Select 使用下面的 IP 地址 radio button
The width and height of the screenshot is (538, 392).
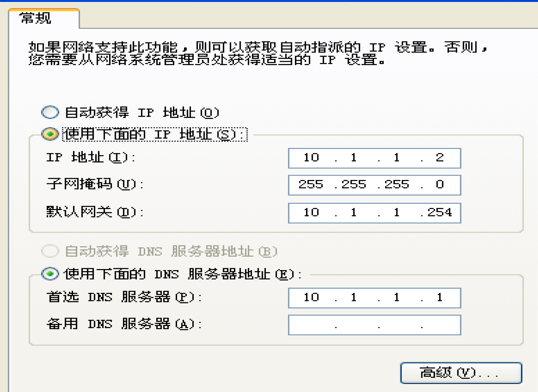pyautogui.click(x=50, y=134)
